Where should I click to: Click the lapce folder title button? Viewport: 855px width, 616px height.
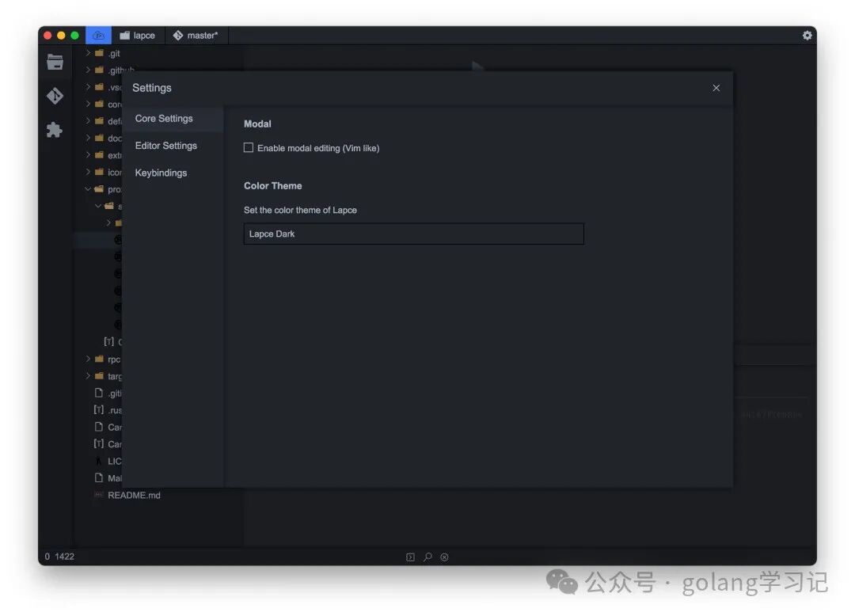[138, 36]
